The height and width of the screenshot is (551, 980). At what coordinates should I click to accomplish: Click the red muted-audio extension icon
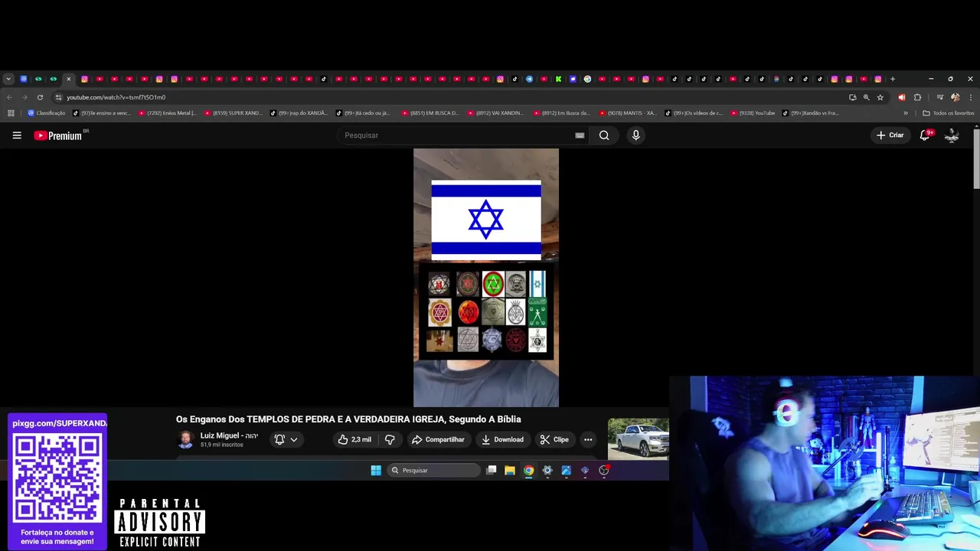pos(902,97)
